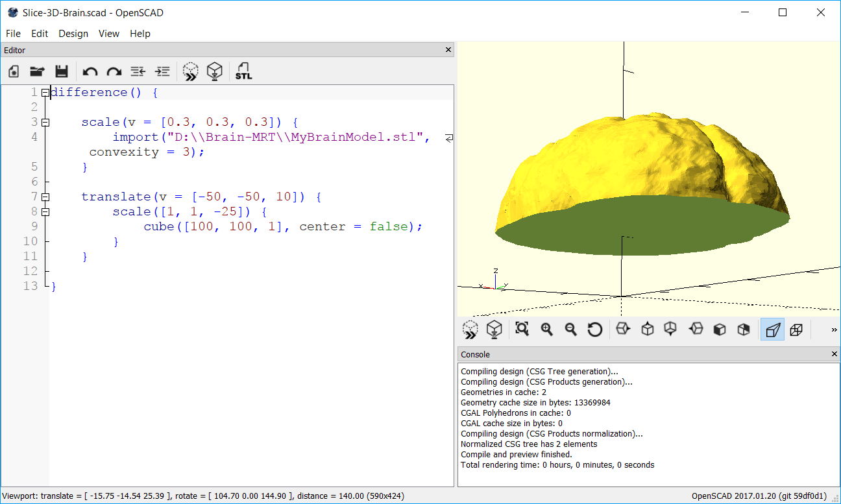Run Preview from the editor toolbar

point(191,71)
